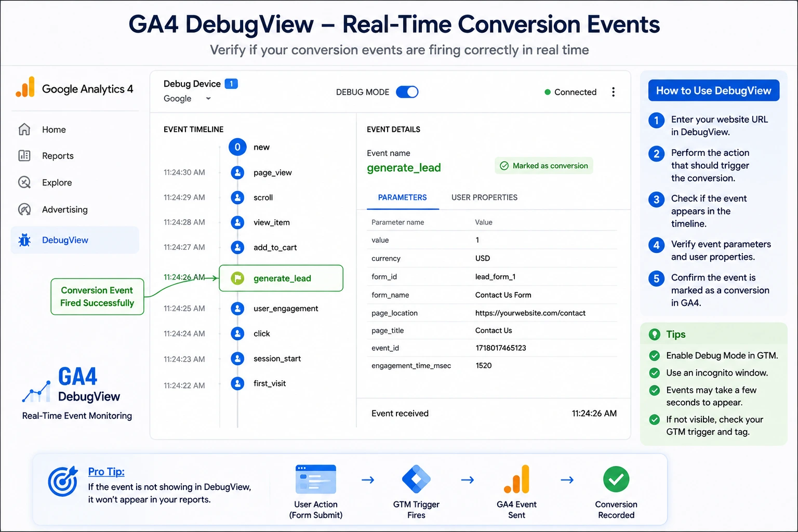Click the If not visible checkmark

pos(655,420)
